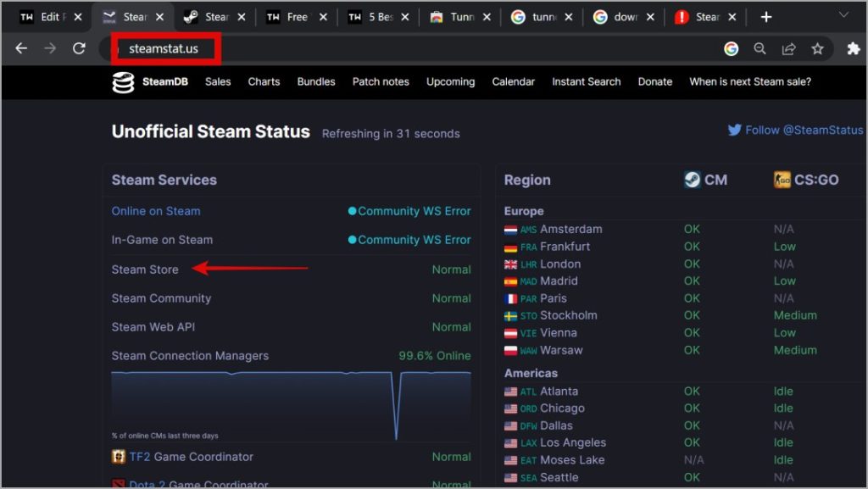The height and width of the screenshot is (489, 868).
Task: Click the TF2 Game Coordinator icon
Action: tap(119, 456)
